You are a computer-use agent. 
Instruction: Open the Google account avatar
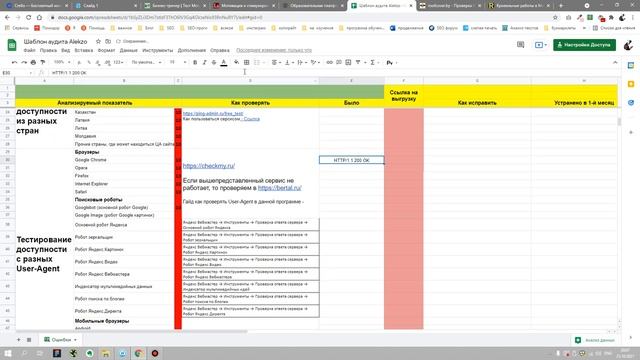coord(629,45)
